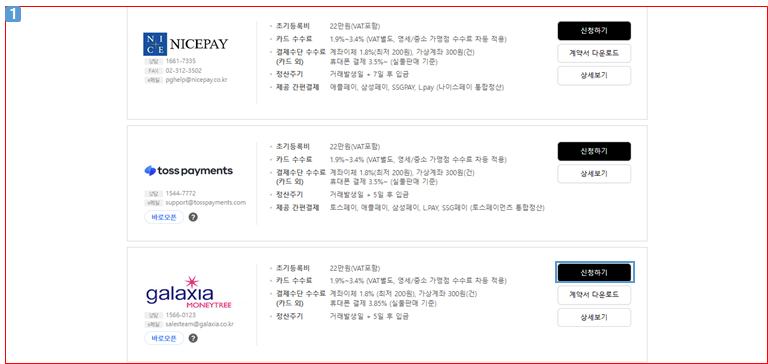Open galaxia 상세보기 details
This screenshot has height=364, width=768.
[x=594, y=317]
